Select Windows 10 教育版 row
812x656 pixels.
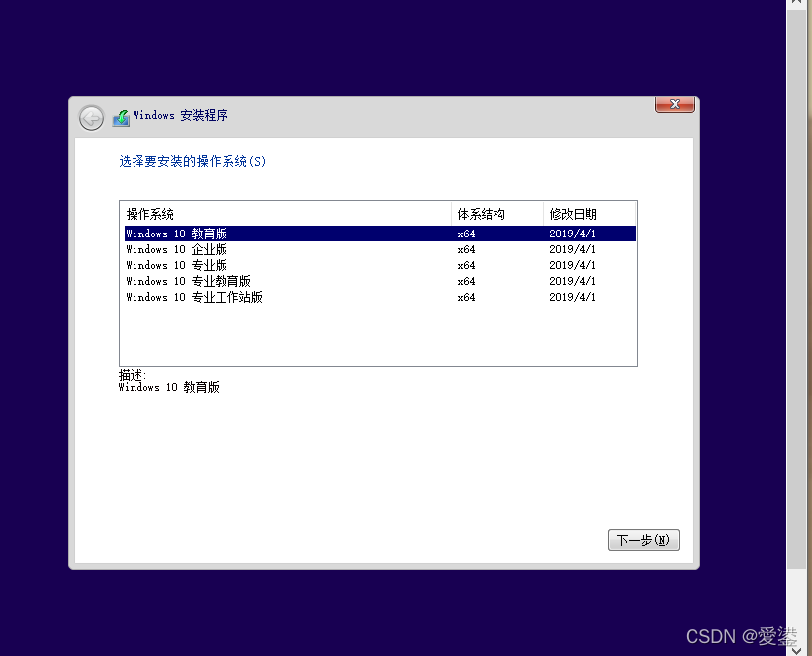[x=380, y=234]
